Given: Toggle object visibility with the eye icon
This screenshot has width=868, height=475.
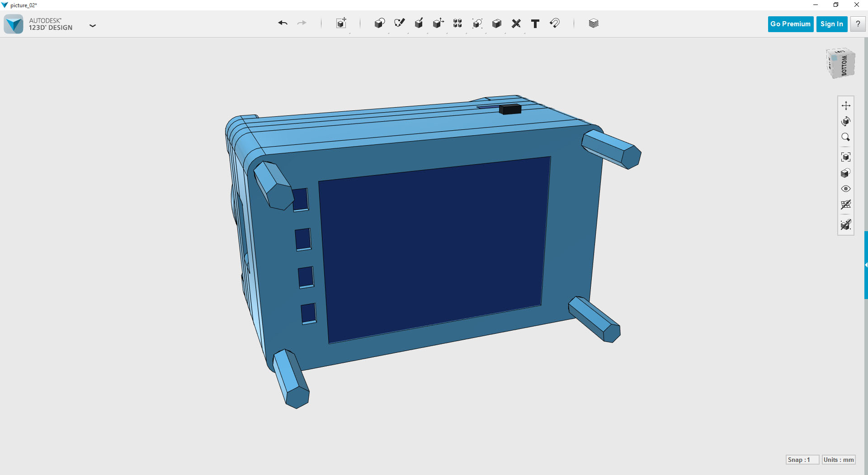Looking at the screenshot, I should point(846,189).
